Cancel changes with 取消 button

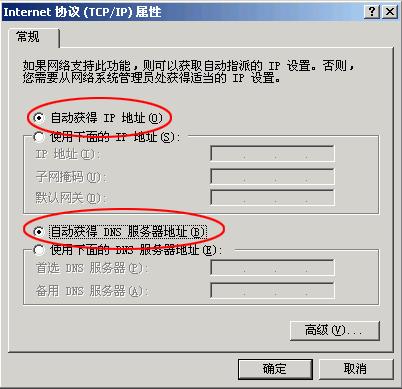[356, 369]
